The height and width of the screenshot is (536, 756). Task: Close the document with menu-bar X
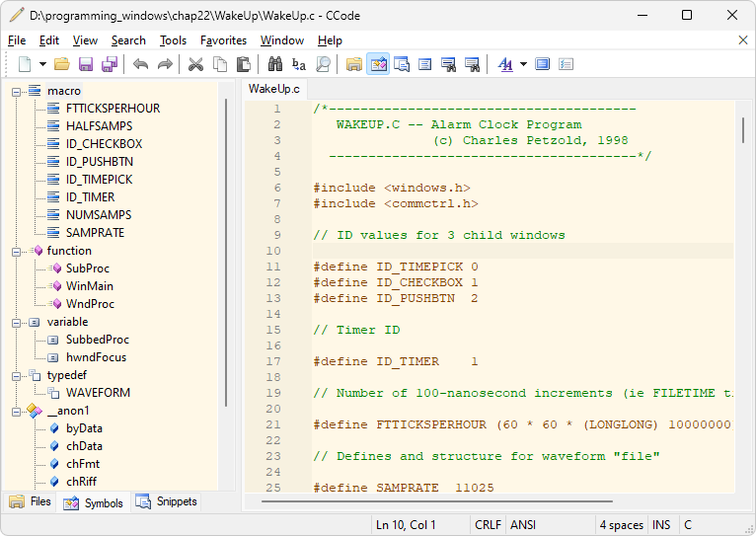(743, 40)
